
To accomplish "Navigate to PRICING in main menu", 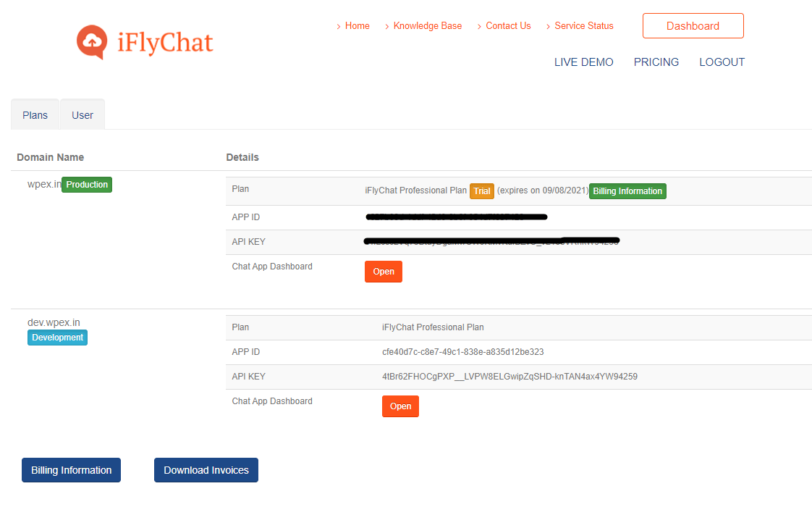I will [656, 62].
